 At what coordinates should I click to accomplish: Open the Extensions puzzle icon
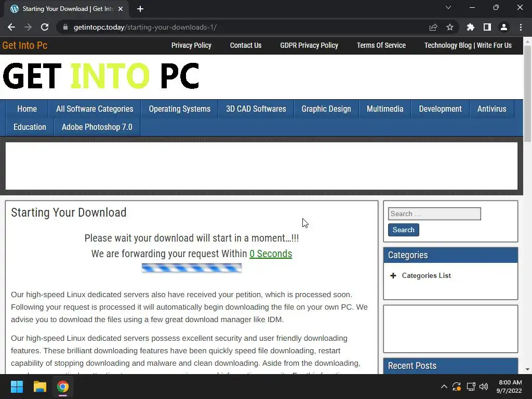tap(470, 27)
